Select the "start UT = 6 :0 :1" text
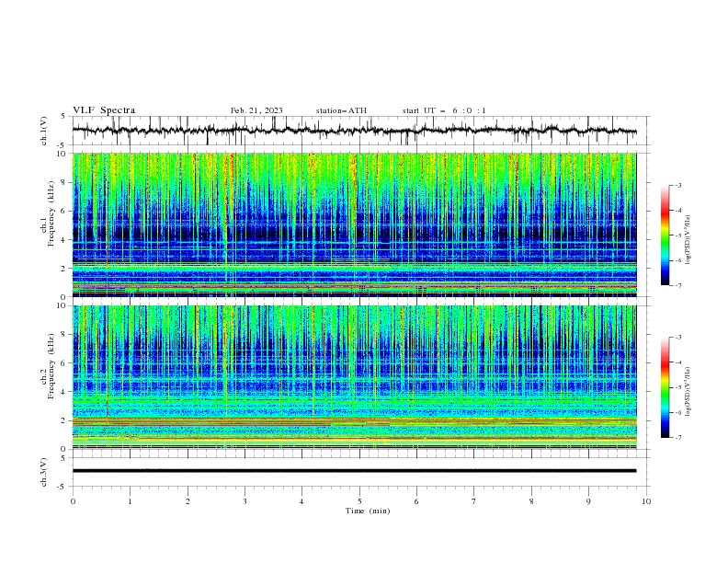This screenshot has height=563, width=728. pyautogui.click(x=444, y=110)
